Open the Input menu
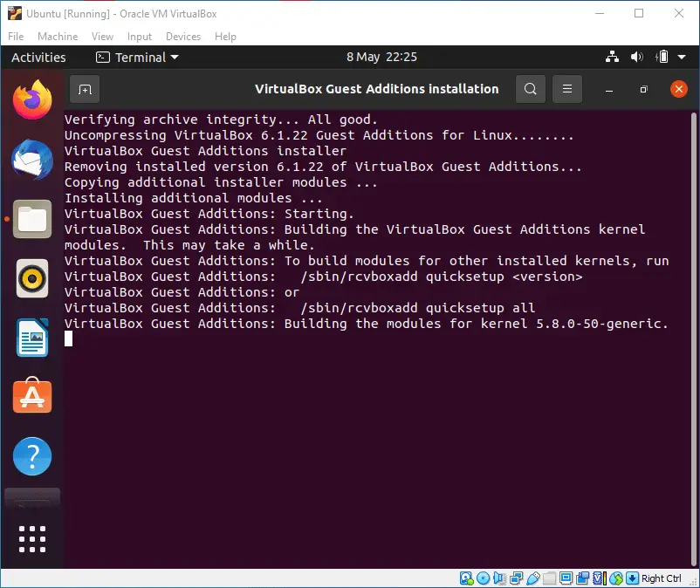This screenshot has width=700, height=588. [x=140, y=36]
